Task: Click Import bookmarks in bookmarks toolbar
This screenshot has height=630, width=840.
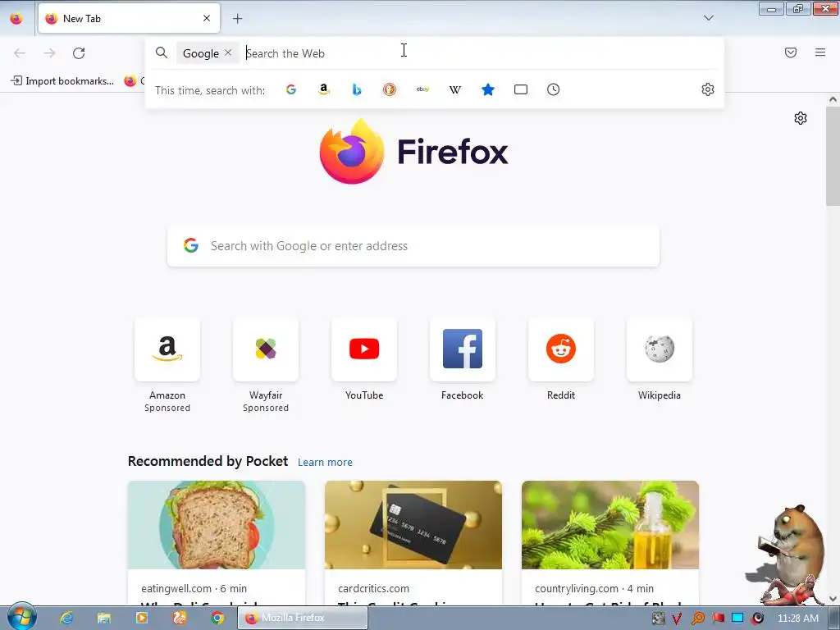Action: tap(62, 81)
